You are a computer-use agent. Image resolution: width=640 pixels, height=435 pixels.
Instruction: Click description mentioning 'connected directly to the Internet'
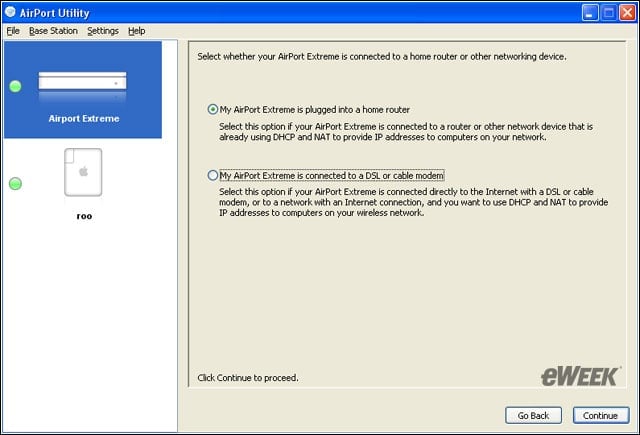click(413, 202)
